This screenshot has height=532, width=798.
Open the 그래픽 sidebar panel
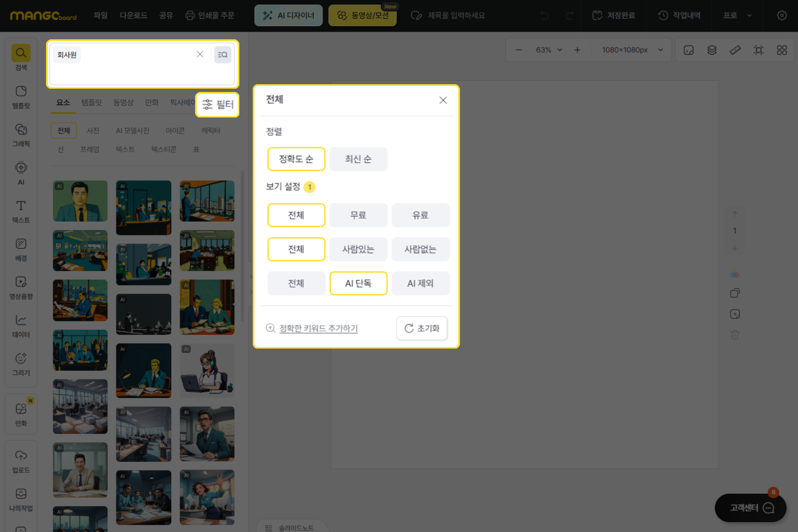pos(21,135)
